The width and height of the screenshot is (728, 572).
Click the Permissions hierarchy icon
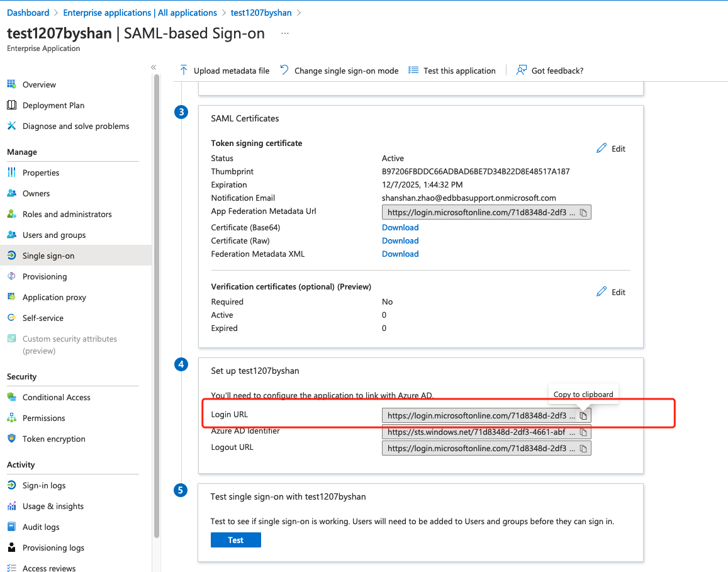coord(11,418)
